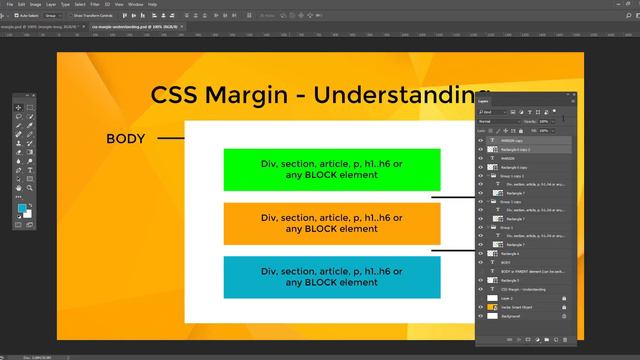Open the Filter menu
The image size is (640, 360).
click(x=95, y=4)
